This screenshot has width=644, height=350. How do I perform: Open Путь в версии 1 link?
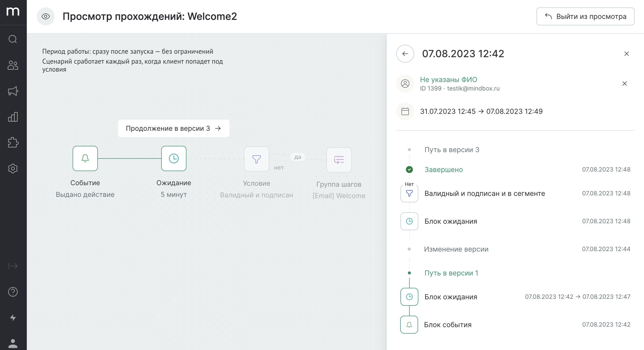pyautogui.click(x=451, y=273)
